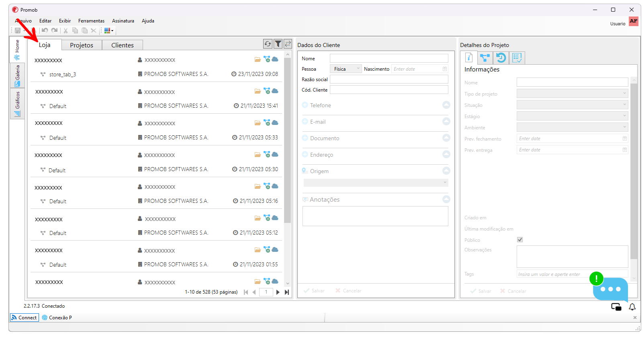Click the AF user avatar
Viewport: 644px width, 337px height.
pos(634,21)
